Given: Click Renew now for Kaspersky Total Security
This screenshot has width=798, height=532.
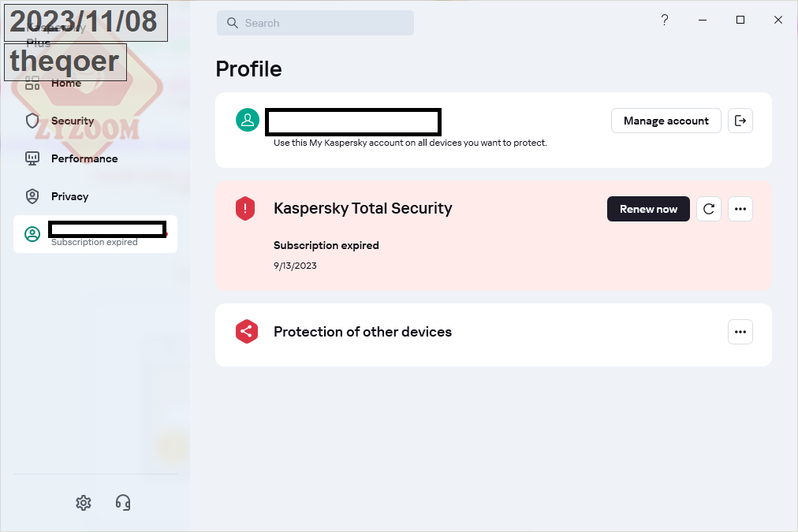Looking at the screenshot, I should point(648,209).
